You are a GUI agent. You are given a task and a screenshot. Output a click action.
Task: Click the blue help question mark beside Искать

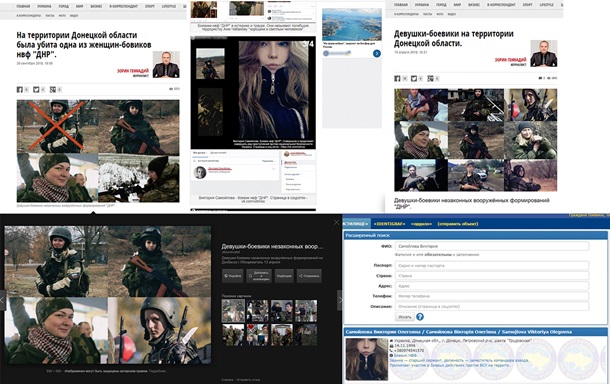click(x=420, y=317)
